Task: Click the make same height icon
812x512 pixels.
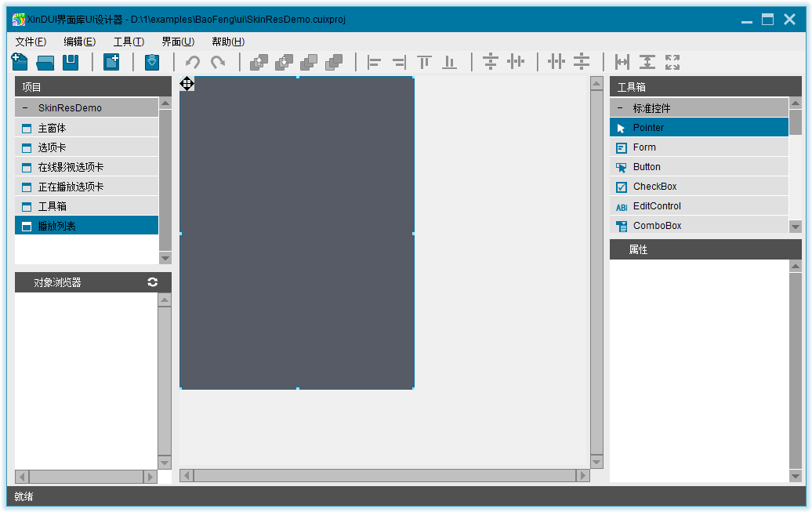Action: (x=647, y=63)
